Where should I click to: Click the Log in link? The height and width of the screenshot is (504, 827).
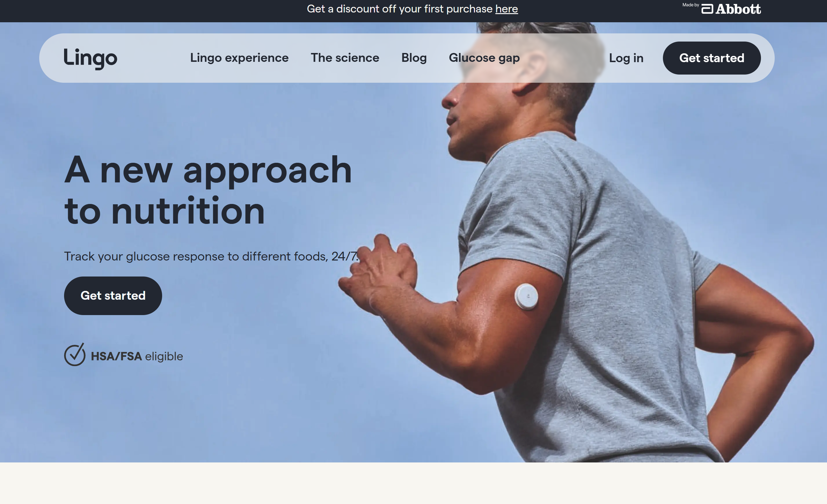(626, 58)
